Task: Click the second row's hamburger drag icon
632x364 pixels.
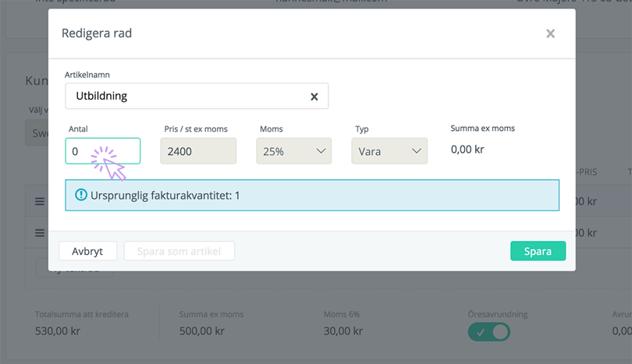Action: [40, 232]
